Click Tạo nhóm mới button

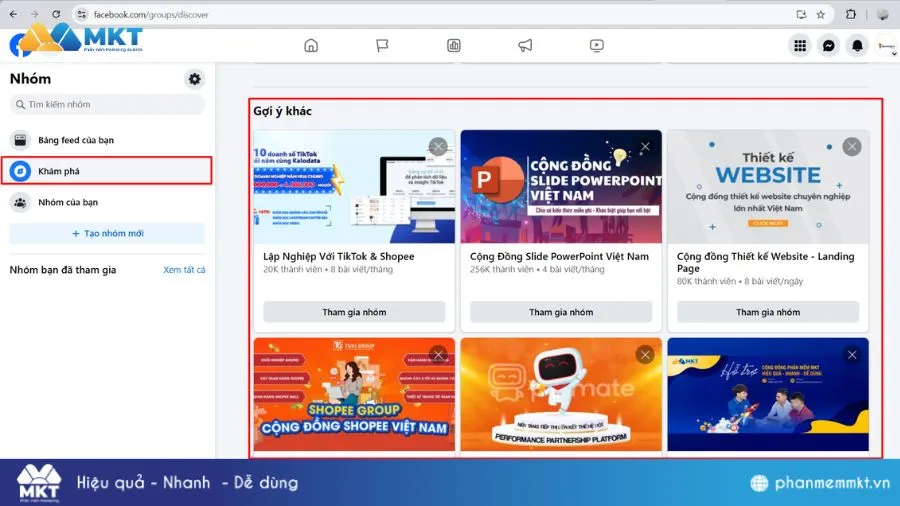tap(107, 233)
